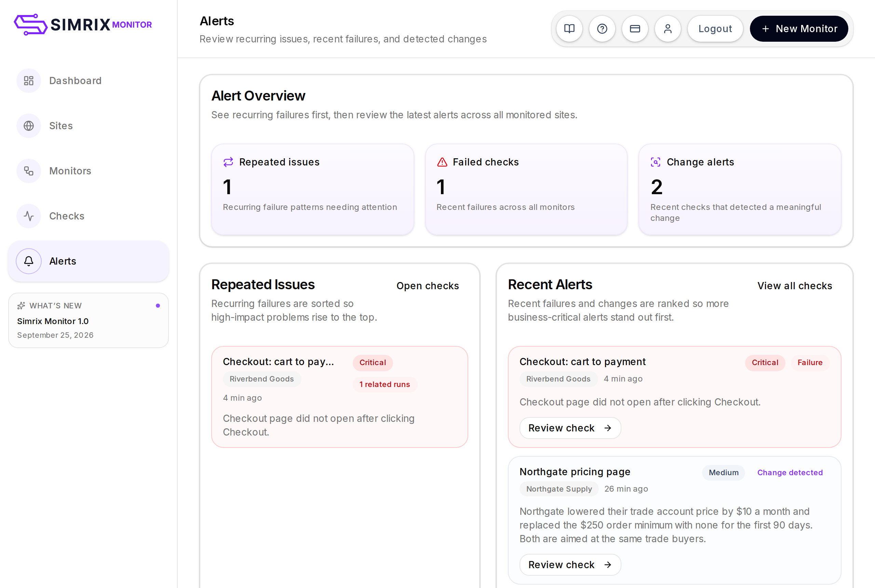Click the Alerts bell icon
Viewport: 875px width, 588px height.
coord(28,261)
